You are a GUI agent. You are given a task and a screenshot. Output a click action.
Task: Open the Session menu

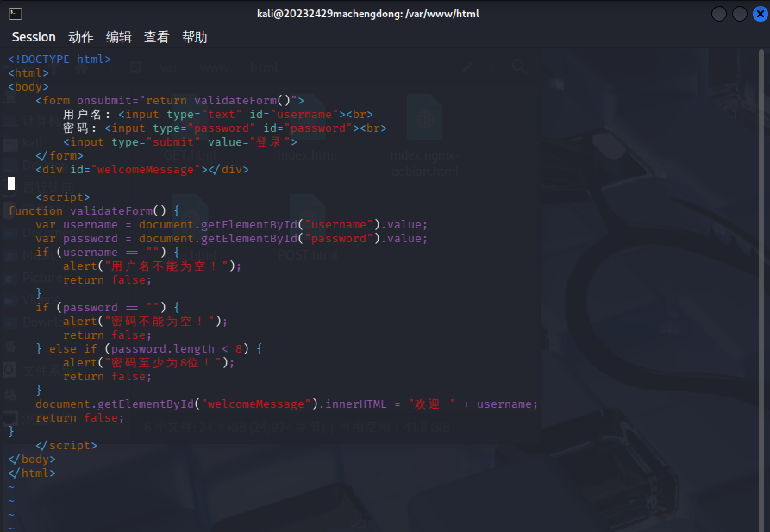pos(34,37)
